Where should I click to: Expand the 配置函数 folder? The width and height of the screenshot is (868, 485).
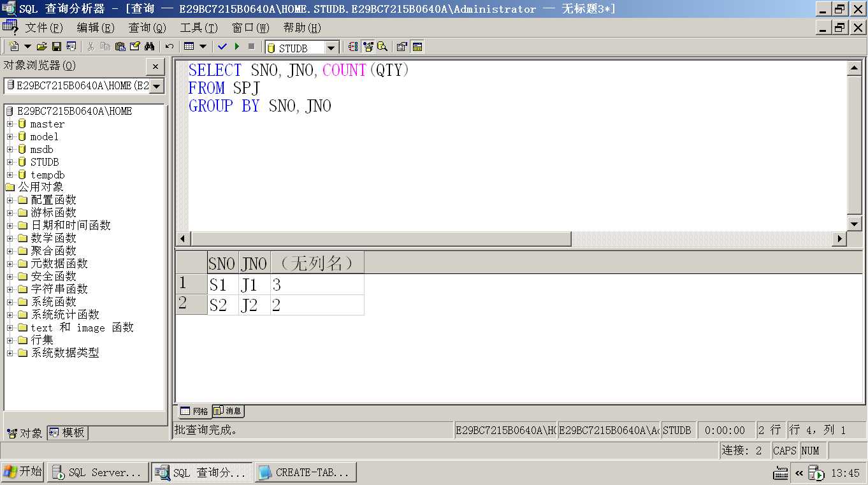(10, 200)
